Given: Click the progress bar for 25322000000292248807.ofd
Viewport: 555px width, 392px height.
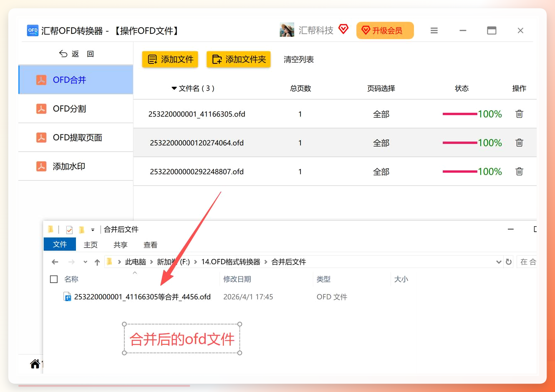Looking at the screenshot, I should (x=460, y=172).
